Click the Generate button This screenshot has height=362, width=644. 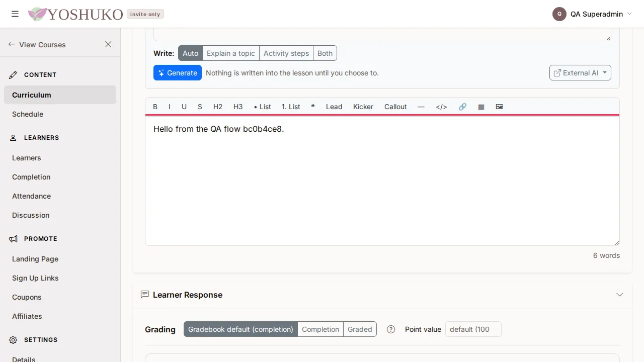[178, 73]
